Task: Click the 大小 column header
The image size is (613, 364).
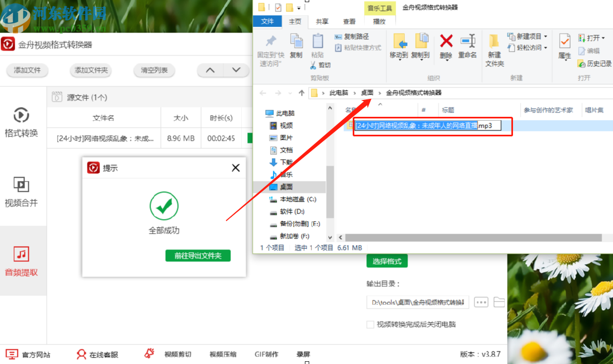Action: pyautogui.click(x=181, y=118)
